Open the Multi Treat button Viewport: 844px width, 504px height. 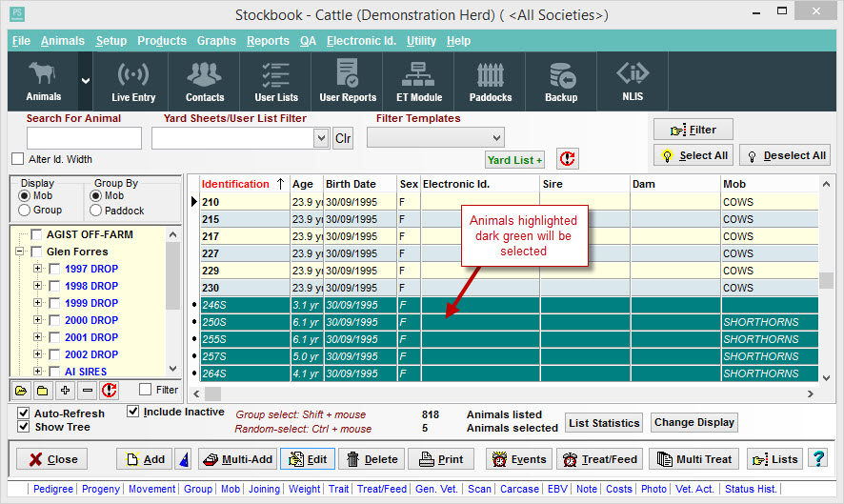pos(693,459)
